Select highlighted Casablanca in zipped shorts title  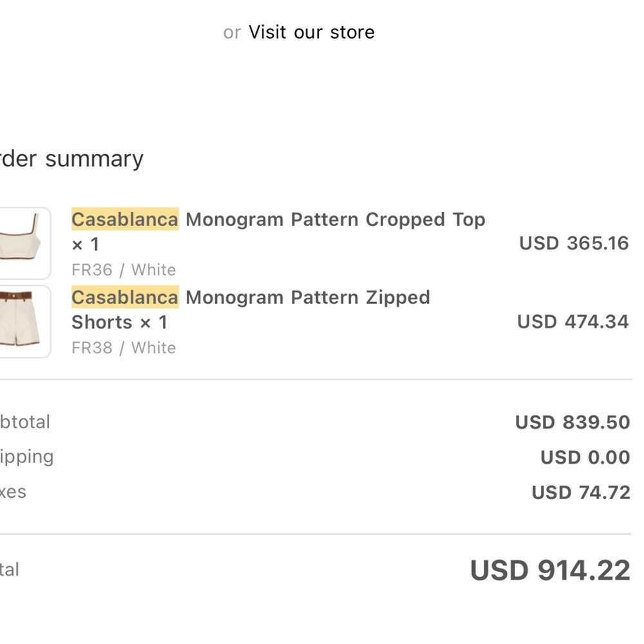pos(124,298)
